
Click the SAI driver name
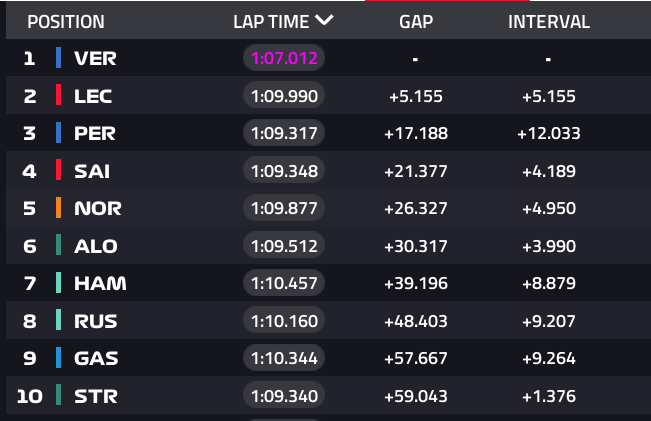[92, 171]
